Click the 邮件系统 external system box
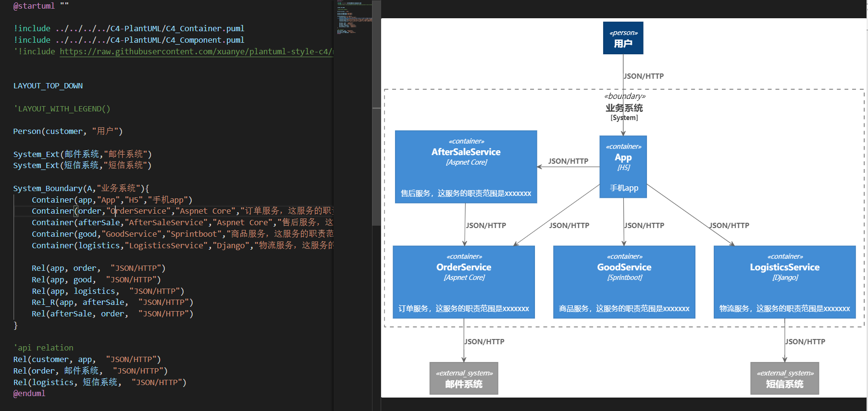This screenshot has width=868, height=411. coord(464,378)
